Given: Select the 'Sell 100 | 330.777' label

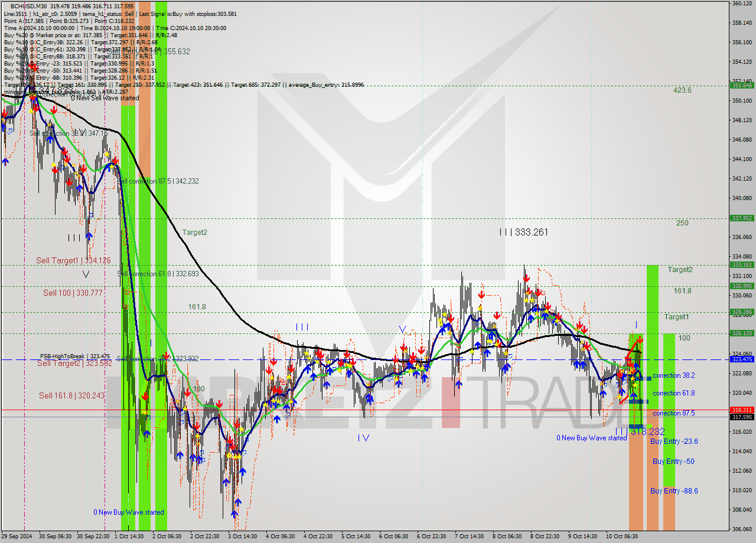Looking at the screenshot, I should point(73,293).
